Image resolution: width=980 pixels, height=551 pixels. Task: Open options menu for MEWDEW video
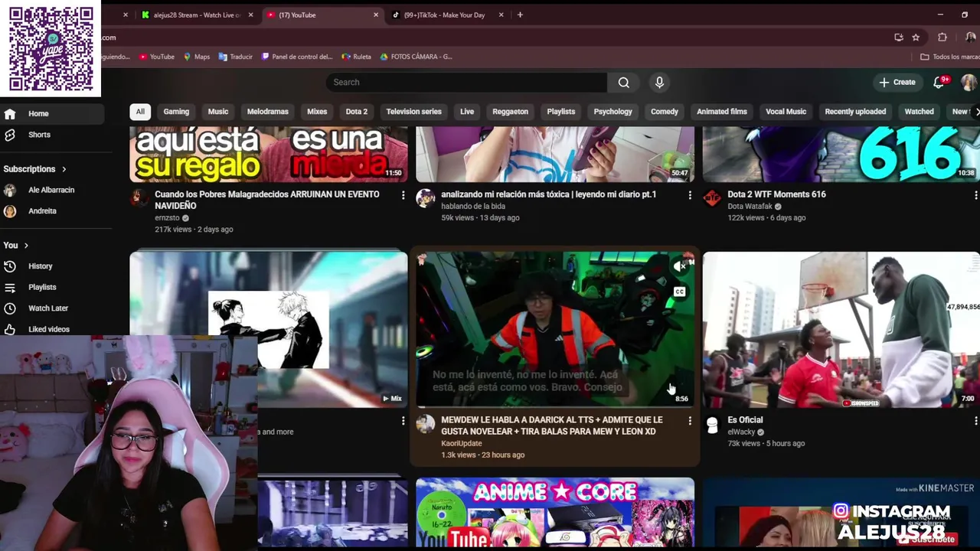[x=690, y=422]
